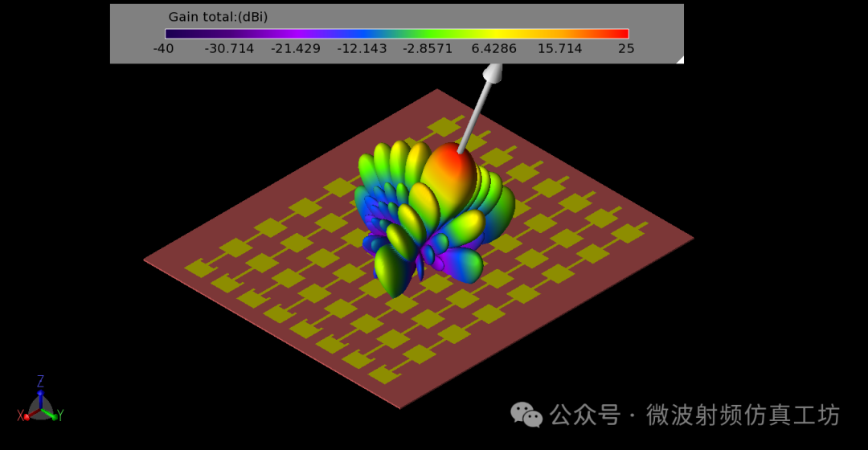The height and width of the screenshot is (450, 868).
Task: Click the '6.4286' scale label
Action: (x=493, y=49)
